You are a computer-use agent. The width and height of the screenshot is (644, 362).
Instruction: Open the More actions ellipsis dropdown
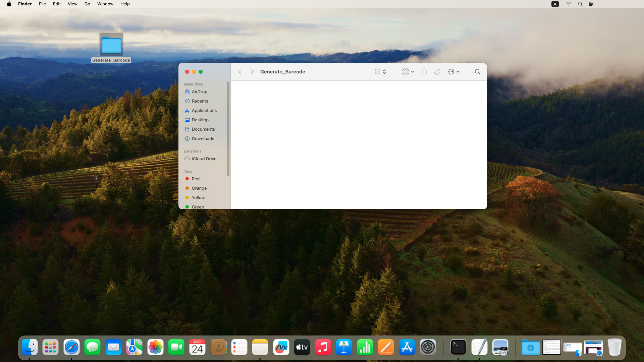(453, 72)
